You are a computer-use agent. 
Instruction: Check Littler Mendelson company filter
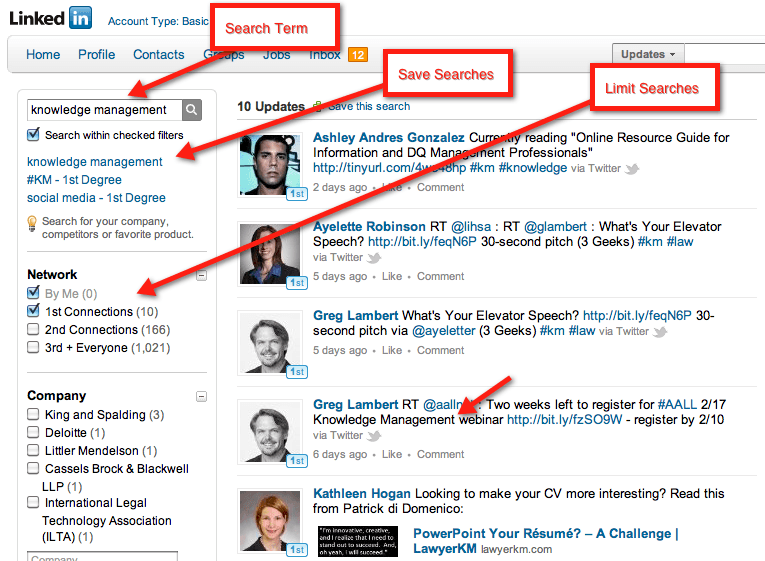33,450
